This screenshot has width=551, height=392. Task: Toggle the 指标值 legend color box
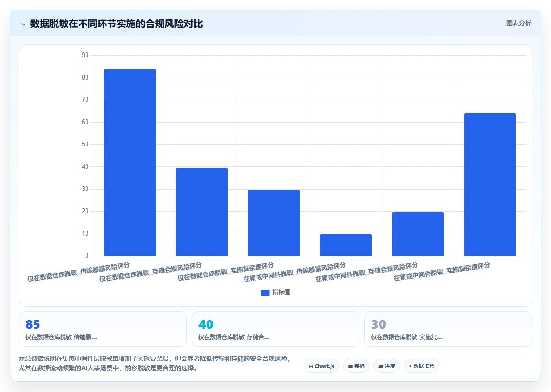[265, 292]
